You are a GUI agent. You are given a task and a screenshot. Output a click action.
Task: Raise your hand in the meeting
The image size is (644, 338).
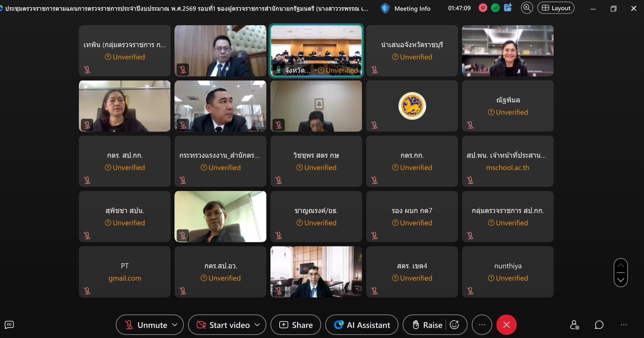tap(427, 325)
